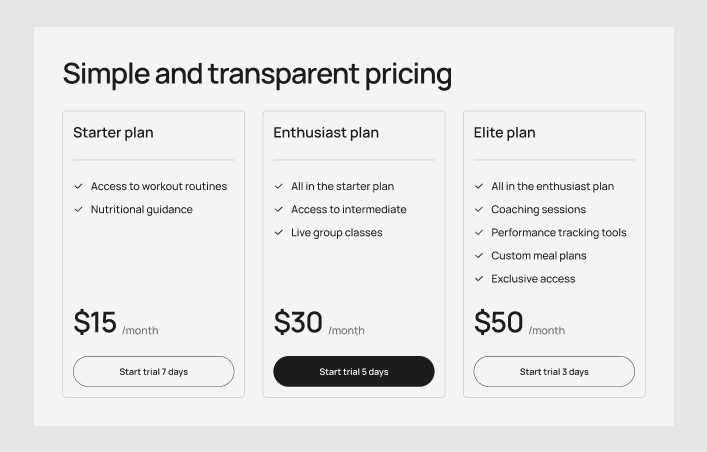The width and height of the screenshot is (707, 452).
Task: Click checkmark next to Nutritional guidance
Action: [79, 209]
